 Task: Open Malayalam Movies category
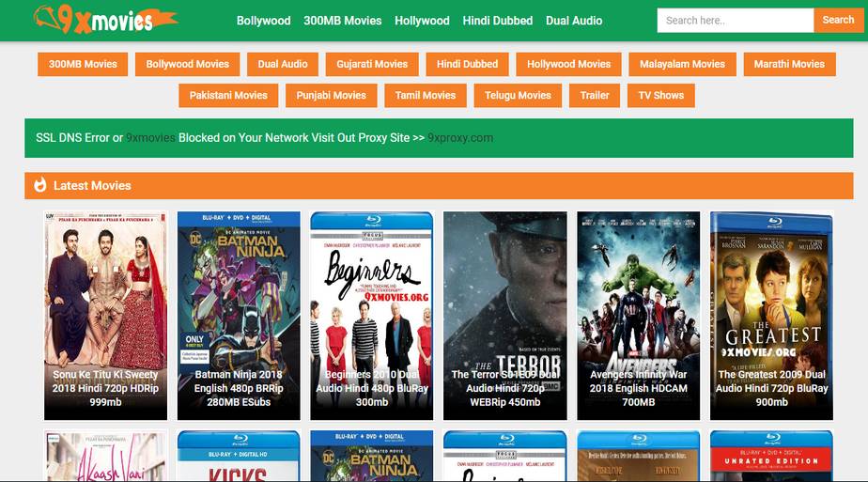tap(683, 64)
